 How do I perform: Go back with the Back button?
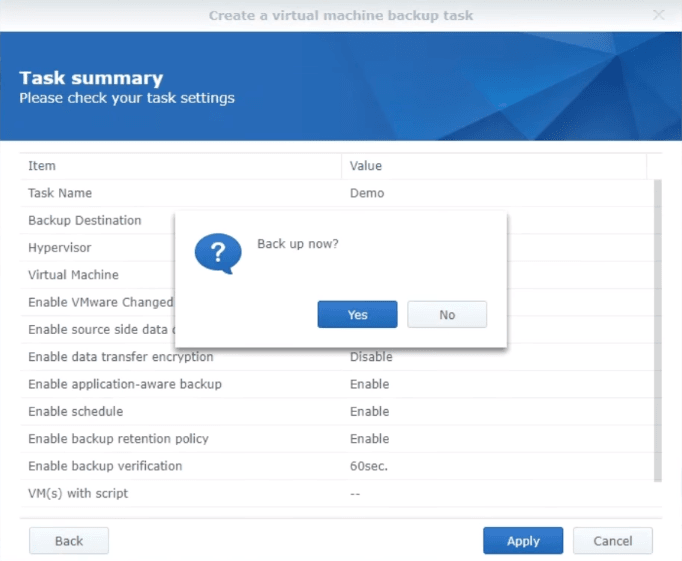click(x=69, y=541)
